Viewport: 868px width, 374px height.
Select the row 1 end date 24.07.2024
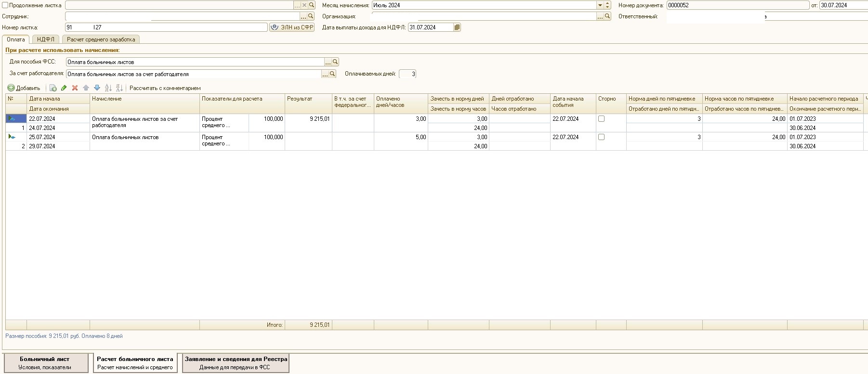(58, 128)
